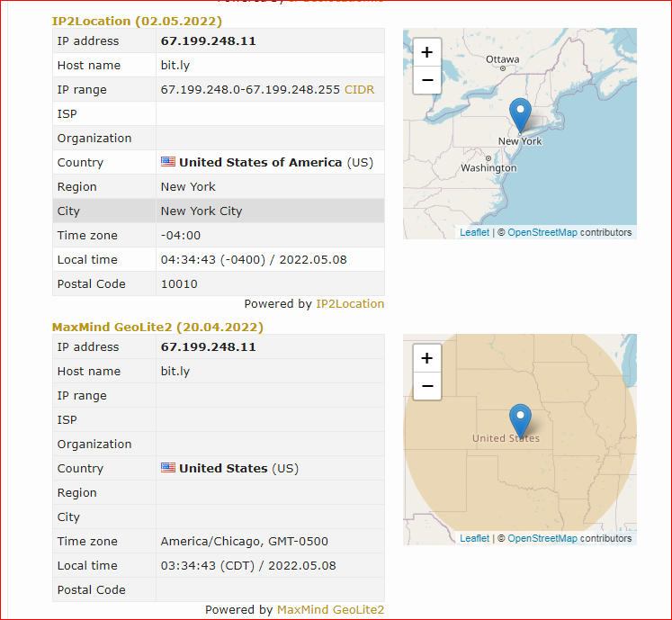Viewport: 672px width, 620px height.
Task: Zoom in on the New York map
Action: pyautogui.click(x=426, y=52)
